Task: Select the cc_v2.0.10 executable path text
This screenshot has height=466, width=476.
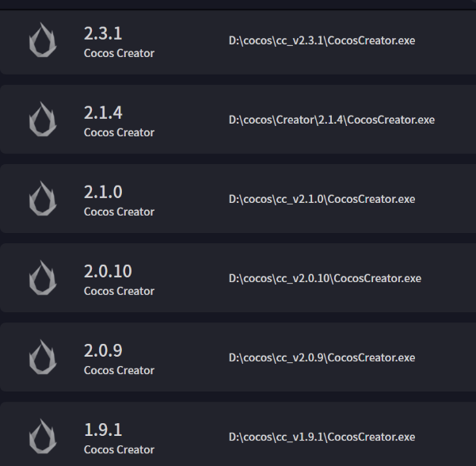Action: pyautogui.click(x=325, y=278)
